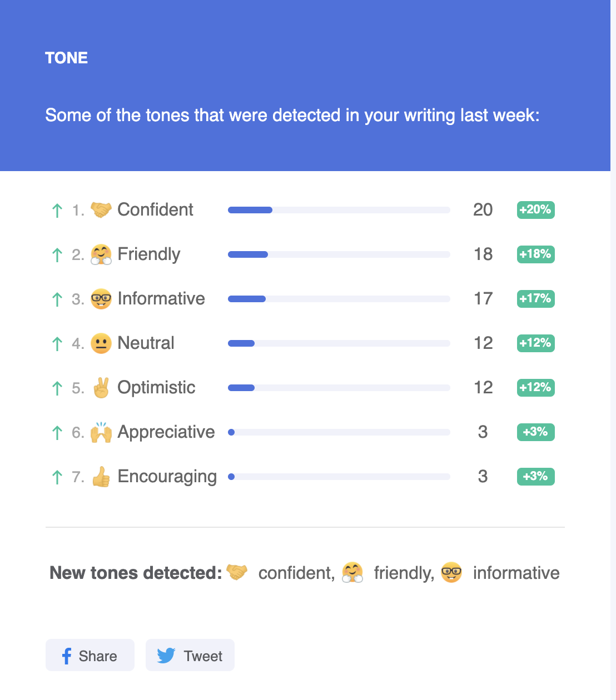Click the thumbs up emoji beside Encouraging
Viewport: 616px width, 700px height.
click(101, 477)
